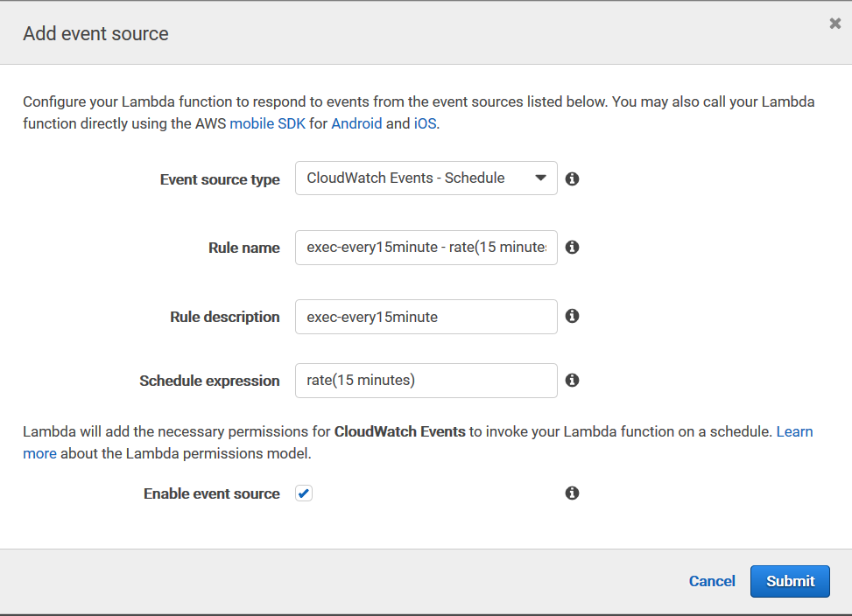
Task: Click the Schedule expression field
Action: (x=426, y=381)
